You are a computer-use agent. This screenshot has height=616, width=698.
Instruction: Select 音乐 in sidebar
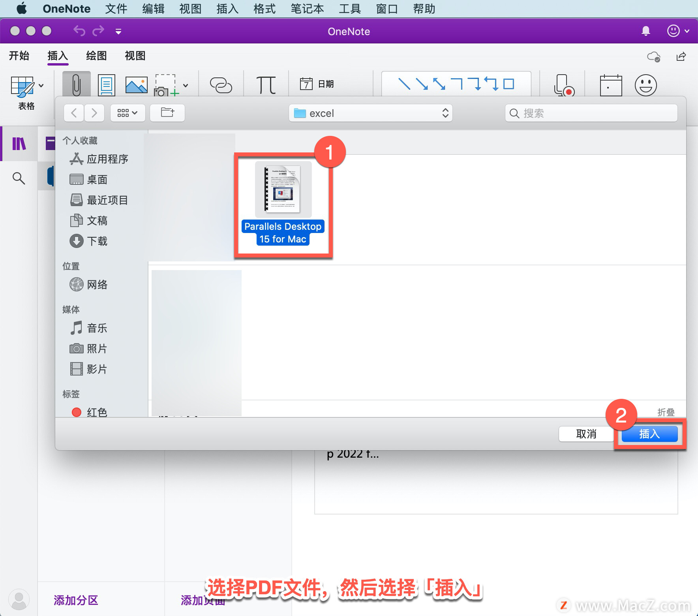click(x=89, y=328)
